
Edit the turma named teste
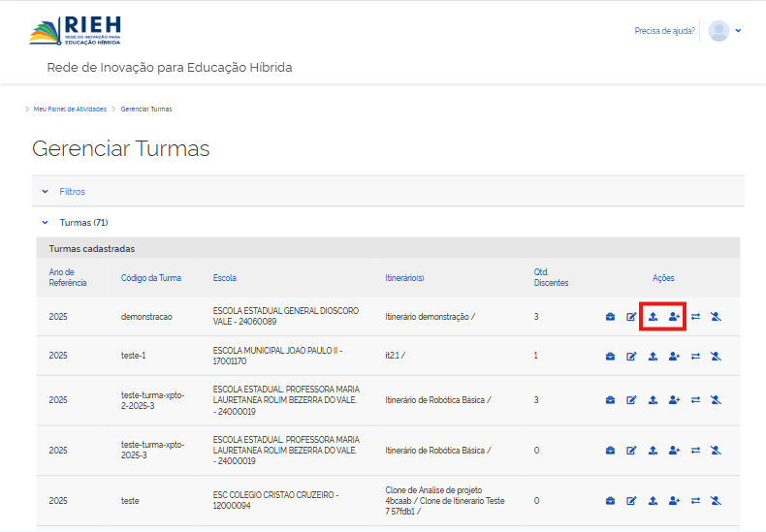point(631,501)
